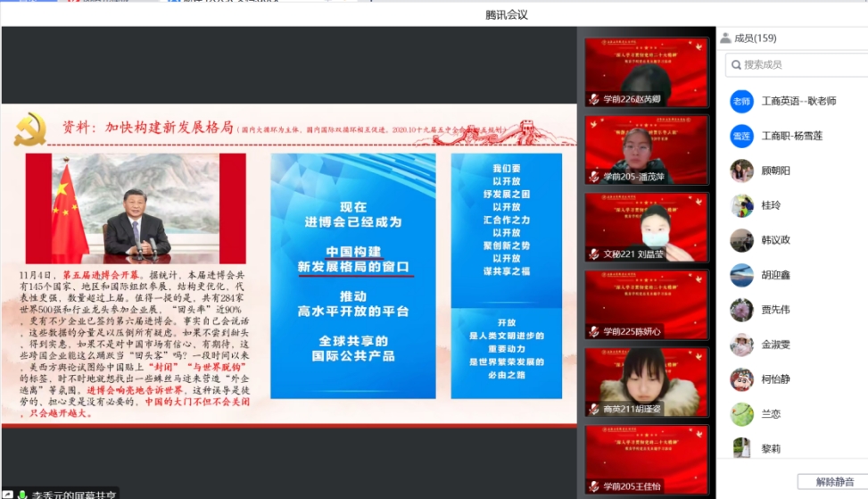Click muted mic icon on 学前205-潘茂萍 video
Image resolution: width=868 pixels, height=499 pixels.
(594, 177)
